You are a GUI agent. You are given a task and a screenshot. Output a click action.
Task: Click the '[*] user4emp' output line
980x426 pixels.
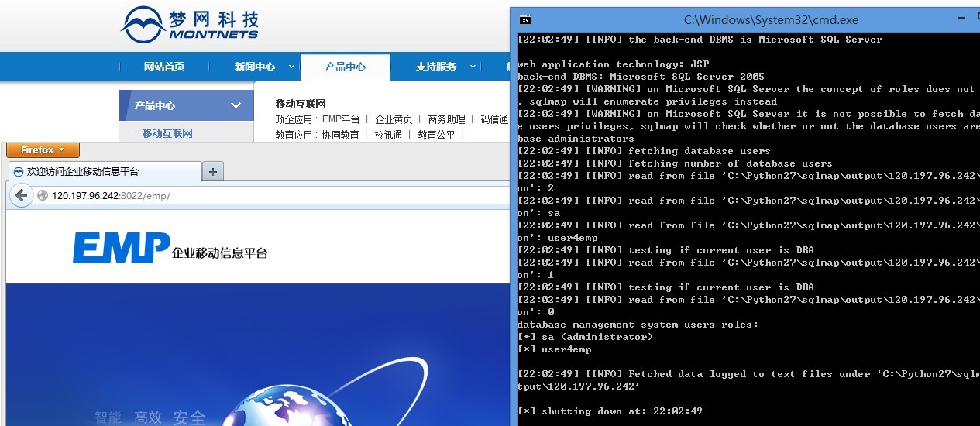(x=554, y=349)
